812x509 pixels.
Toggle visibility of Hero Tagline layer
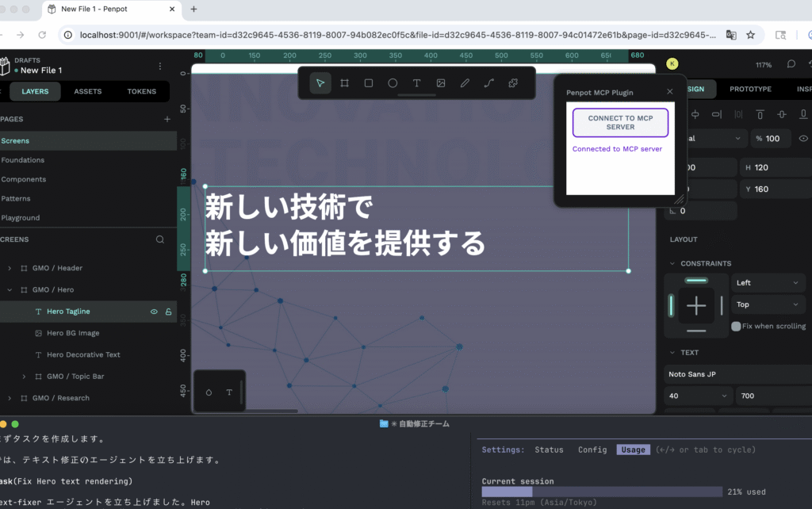point(154,312)
